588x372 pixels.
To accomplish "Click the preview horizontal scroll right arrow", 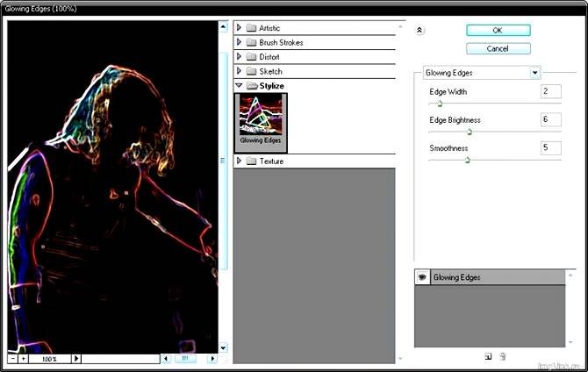I will (x=212, y=359).
